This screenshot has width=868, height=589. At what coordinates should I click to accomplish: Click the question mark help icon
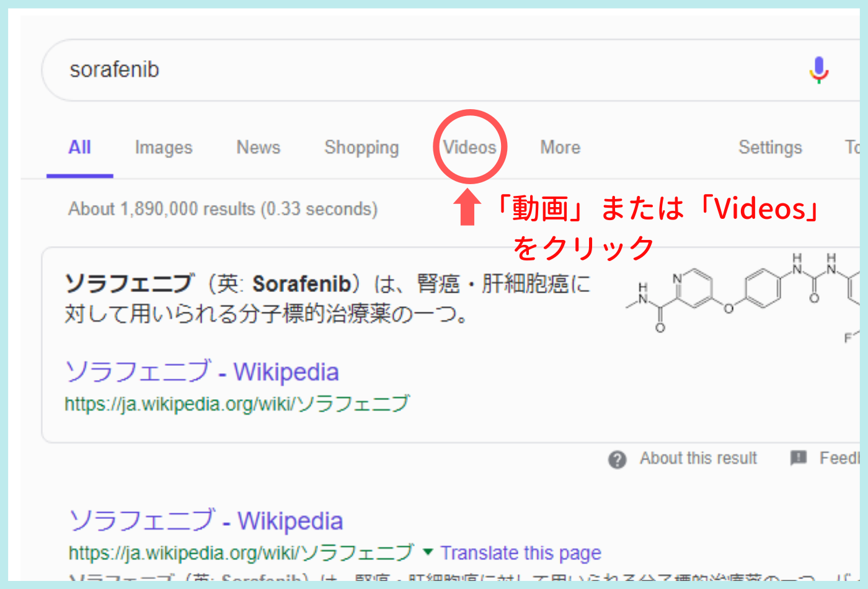coord(617,459)
